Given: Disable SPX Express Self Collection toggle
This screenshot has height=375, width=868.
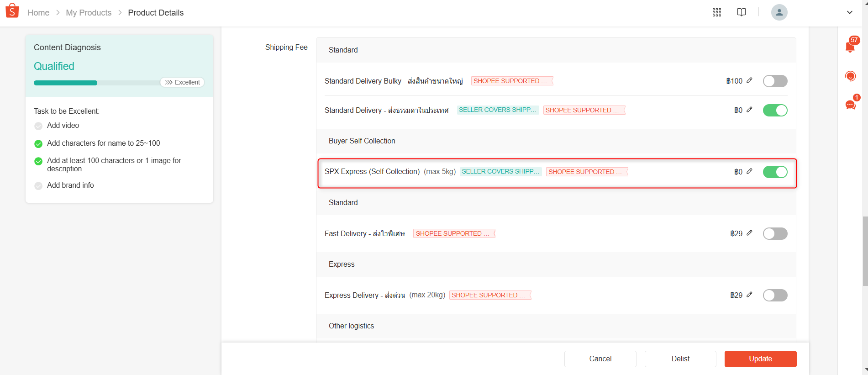Looking at the screenshot, I should [775, 172].
